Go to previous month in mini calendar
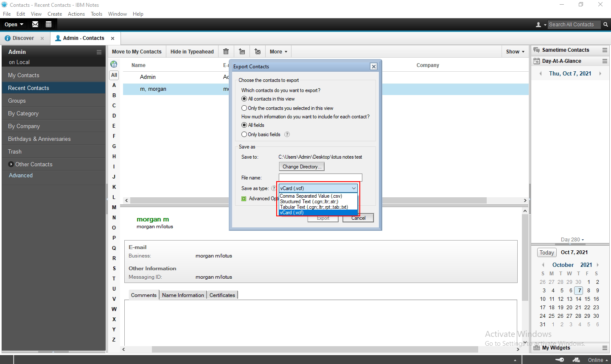The height and width of the screenshot is (364, 611). tap(543, 265)
